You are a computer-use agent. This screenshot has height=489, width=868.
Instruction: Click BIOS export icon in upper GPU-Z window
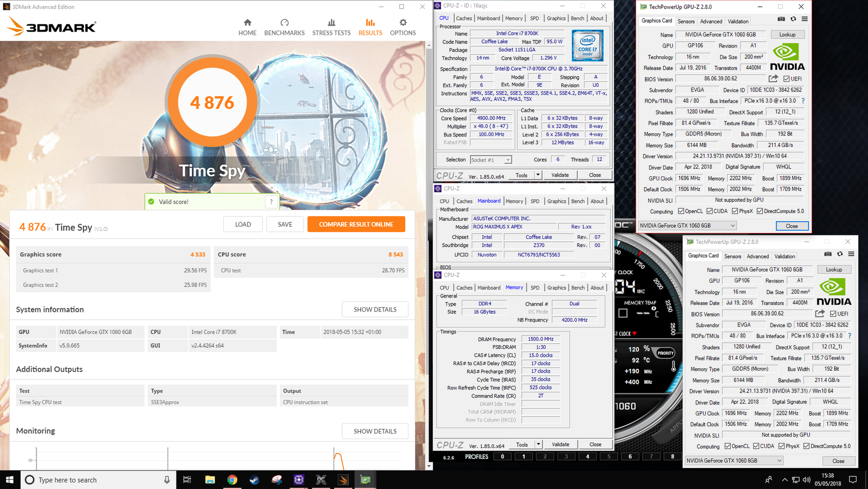(773, 79)
